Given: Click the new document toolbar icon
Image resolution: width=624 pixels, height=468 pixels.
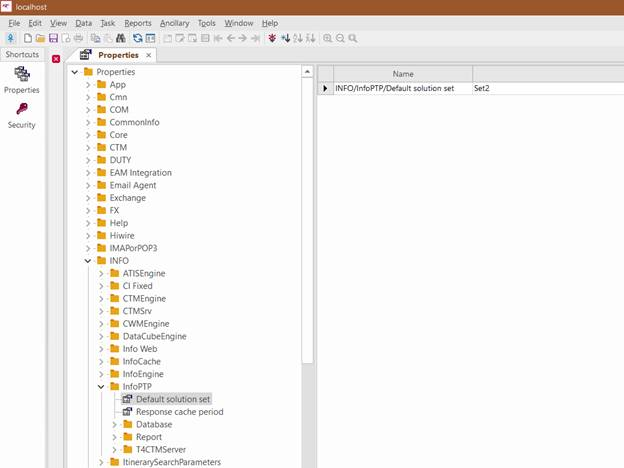Looking at the screenshot, I should (x=27, y=38).
